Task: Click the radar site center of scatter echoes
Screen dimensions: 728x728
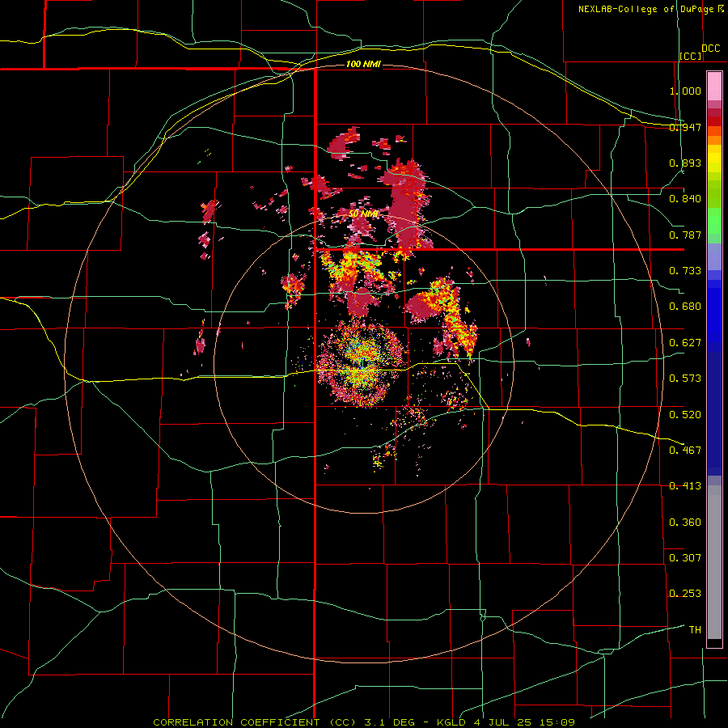Action: (362, 365)
